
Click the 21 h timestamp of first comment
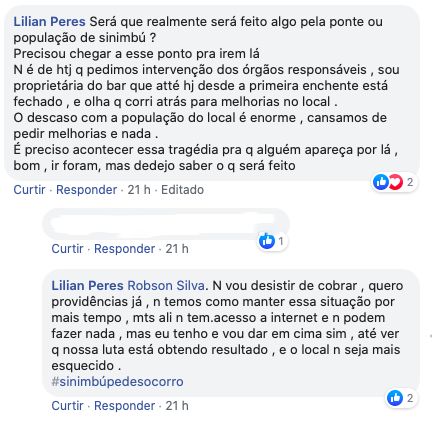139,190
